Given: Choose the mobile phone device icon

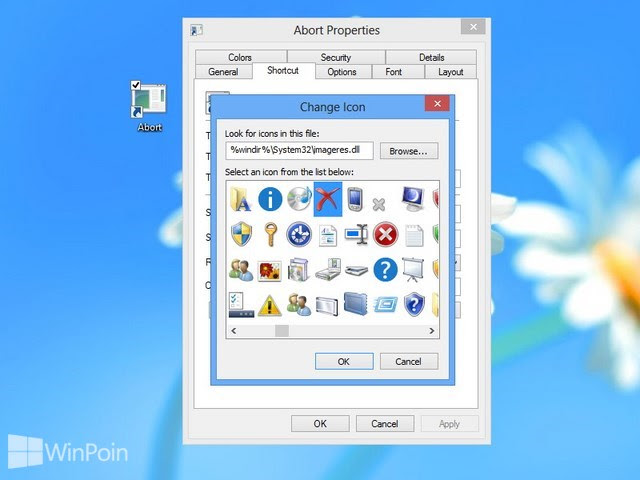Looking at the screenshot, I should [x=355, y=199].
